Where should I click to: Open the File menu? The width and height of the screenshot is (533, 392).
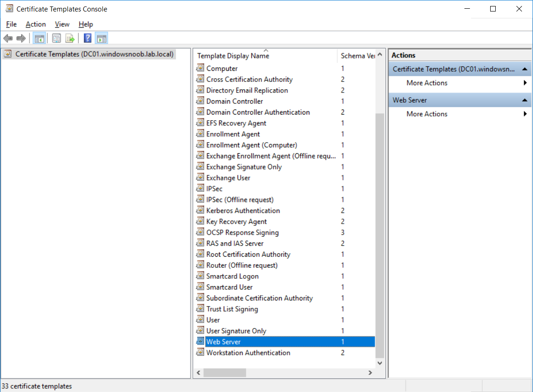(x=11, y=24)
